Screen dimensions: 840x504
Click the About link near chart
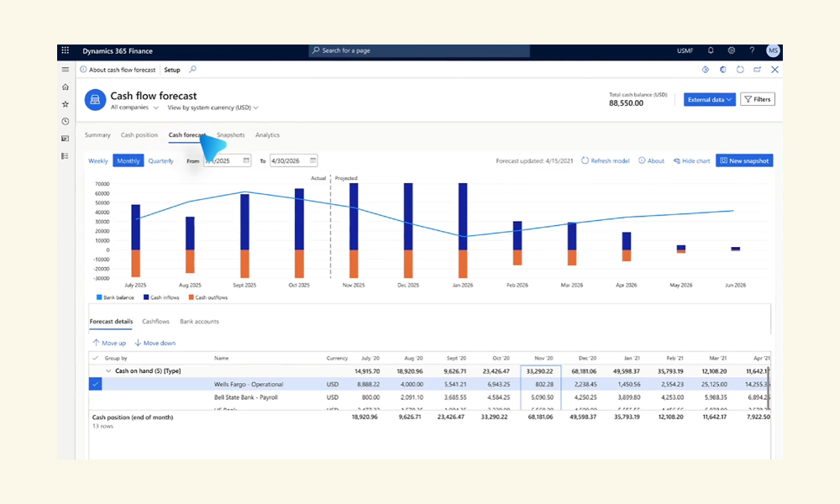(x=651, y=160)
